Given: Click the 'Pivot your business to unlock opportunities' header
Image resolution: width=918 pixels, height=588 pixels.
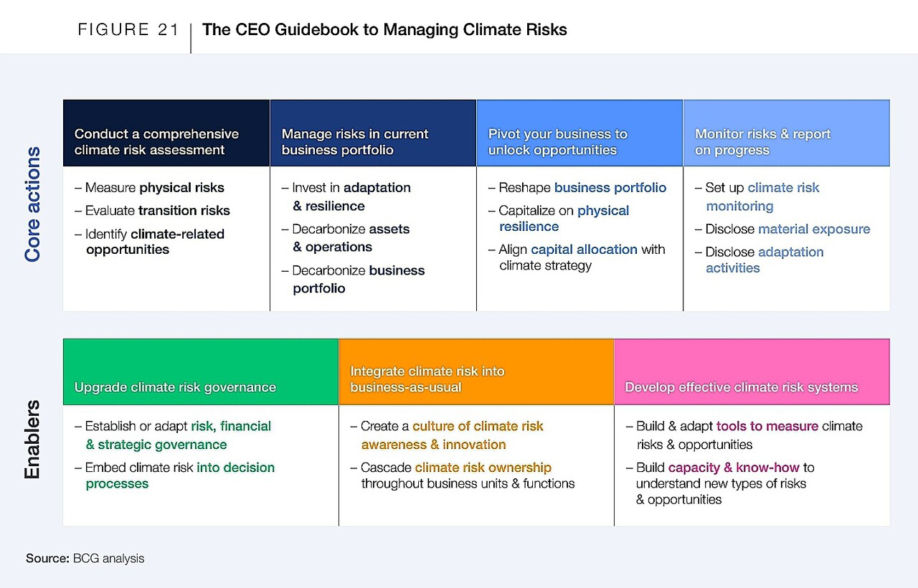Looking at the screenshot, I should pos(558,141).
